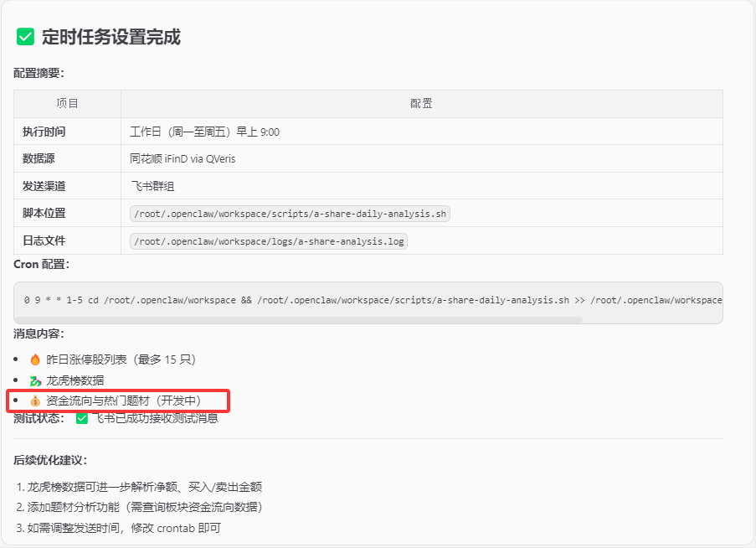Viewport: 756px width, 548px height.
Task: Click the green checkmark icon beside the title
Action: [25, 37]
